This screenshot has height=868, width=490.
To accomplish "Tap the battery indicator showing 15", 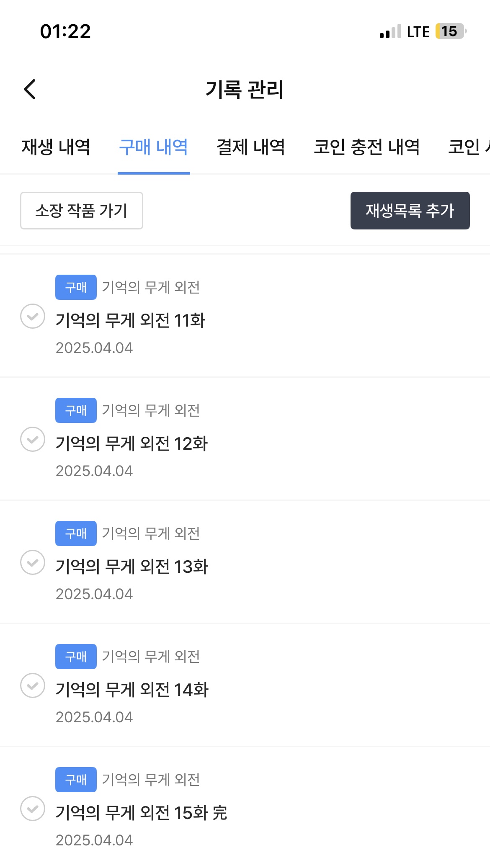I will pos(451,31).
